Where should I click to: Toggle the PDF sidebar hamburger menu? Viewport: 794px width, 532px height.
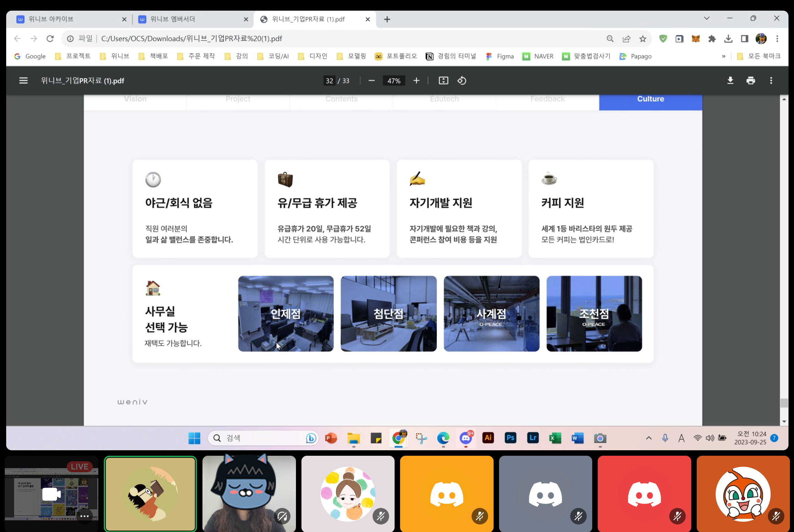point(23,81)
